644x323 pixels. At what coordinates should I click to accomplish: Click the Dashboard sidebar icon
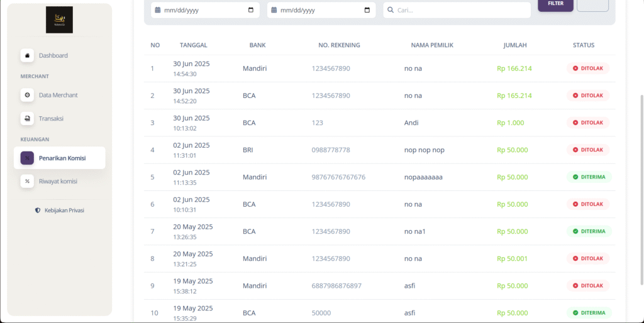pyautogui.click(x=27, y=56)
